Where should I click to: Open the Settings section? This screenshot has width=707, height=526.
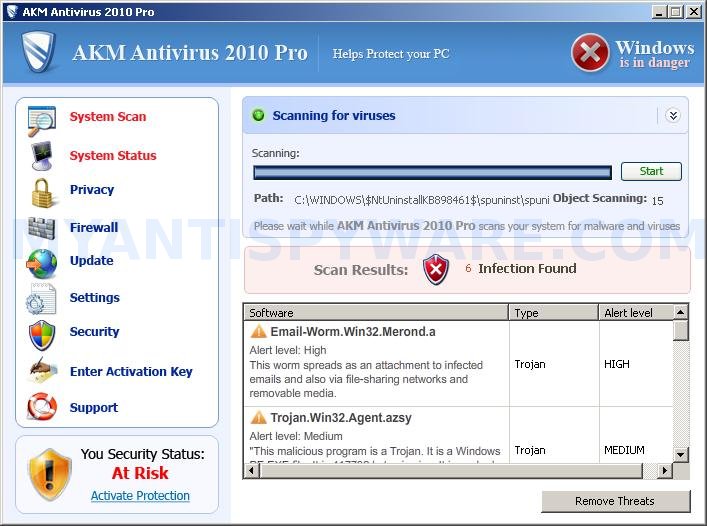point(95,297)
